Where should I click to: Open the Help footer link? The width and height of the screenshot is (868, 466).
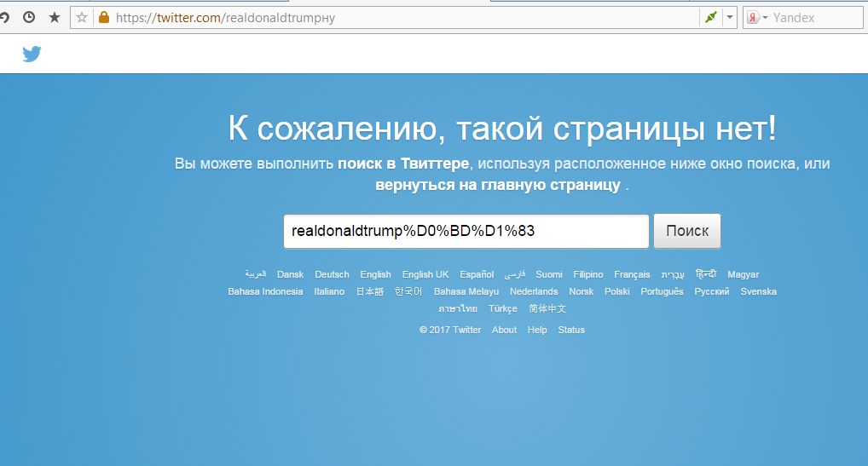click(x=537, y=330)
